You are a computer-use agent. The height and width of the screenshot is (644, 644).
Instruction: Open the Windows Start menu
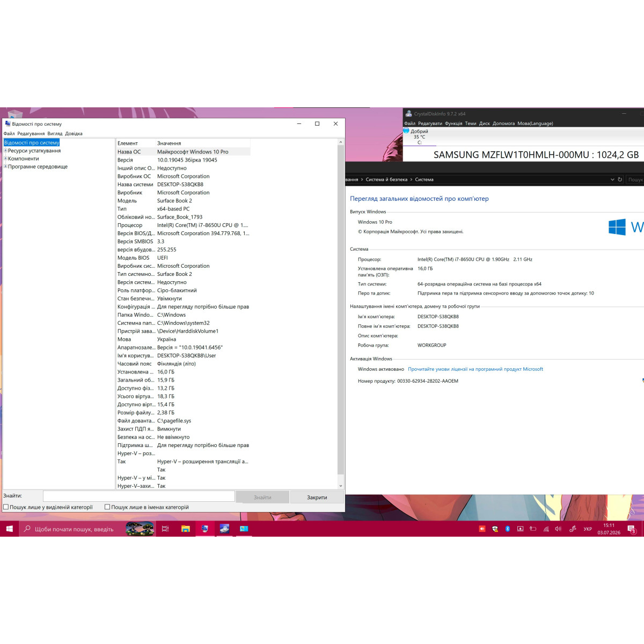[9, 529]
